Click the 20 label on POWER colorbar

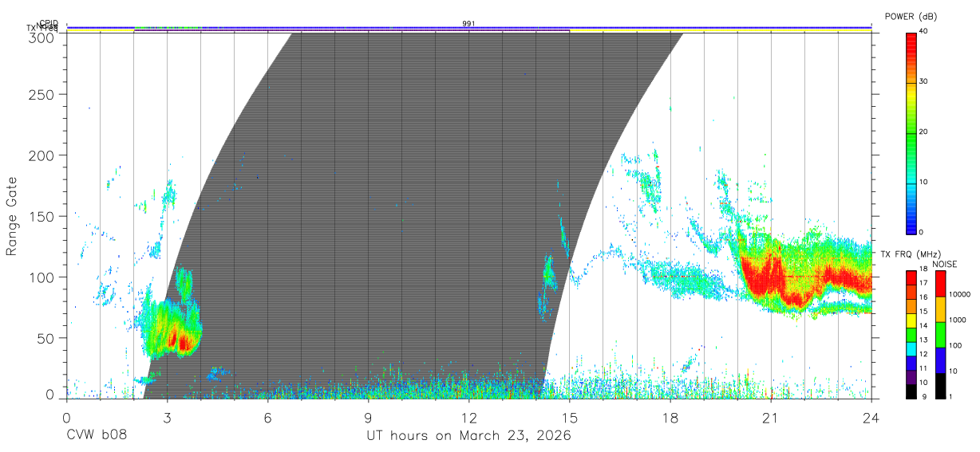pyautogui.click(x=923, y=132)
